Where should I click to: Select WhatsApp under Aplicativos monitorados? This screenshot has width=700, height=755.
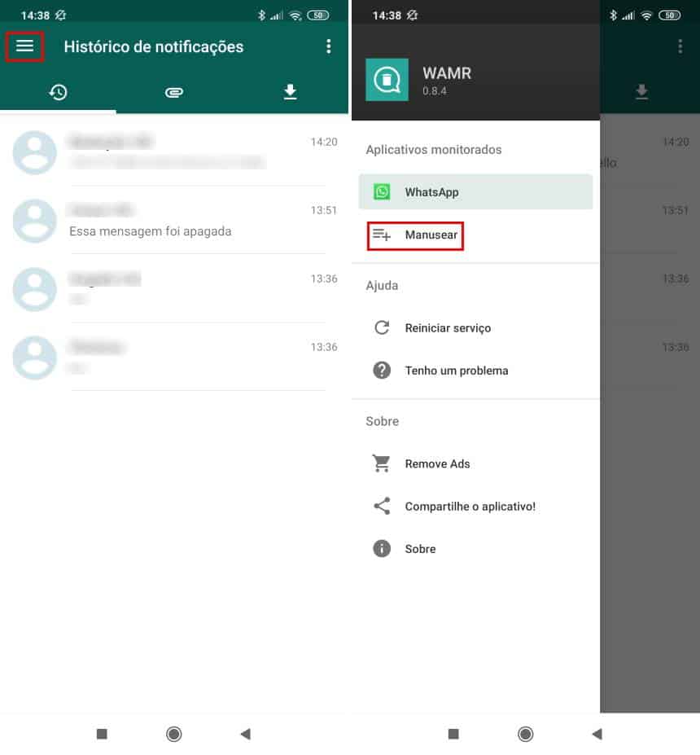click(475, 191)
